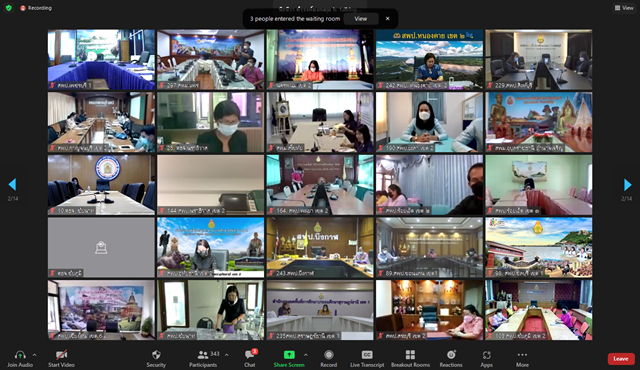The height and width of the screenshot is (370, 640).
Task: Select the tile with golden Buddha statues backdrop
Action: (x=539, y=122)
